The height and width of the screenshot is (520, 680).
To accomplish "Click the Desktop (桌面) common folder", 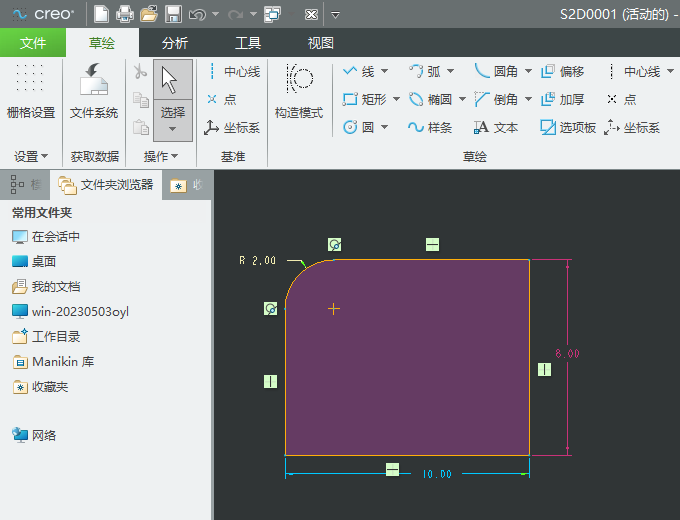I will click(43, 261).
